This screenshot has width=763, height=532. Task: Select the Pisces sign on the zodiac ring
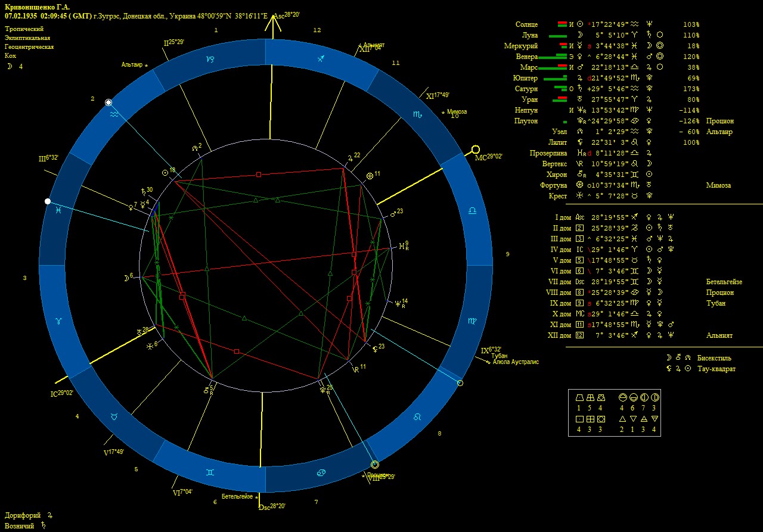[x=58, y=211]
